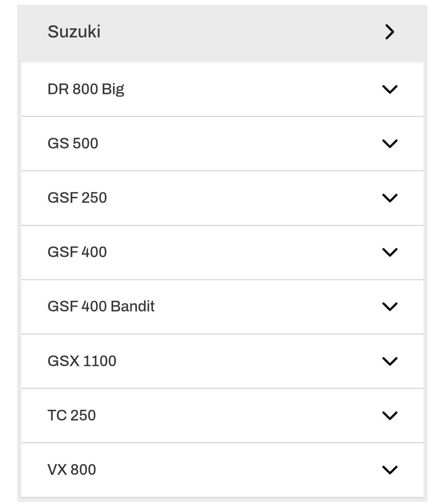
Task: Click the DR 800 Big model label
Action: click(x=86, y=89)
